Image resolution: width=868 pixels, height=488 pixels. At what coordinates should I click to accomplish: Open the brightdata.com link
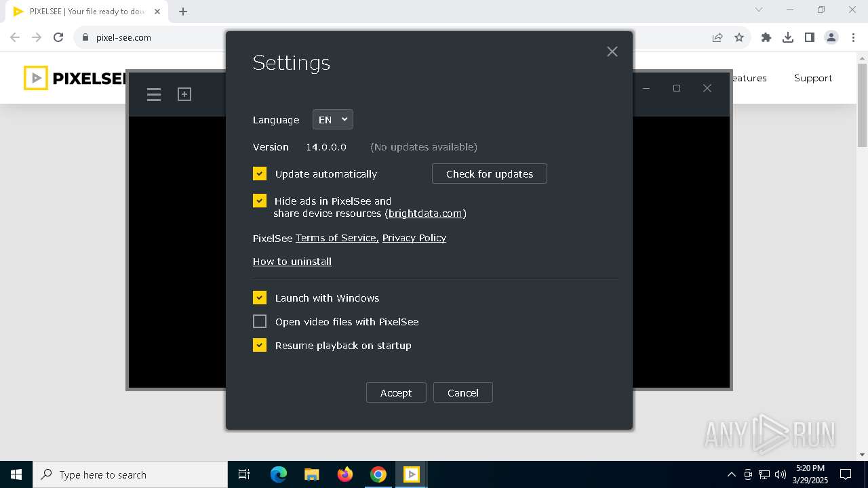pos(425,213)
